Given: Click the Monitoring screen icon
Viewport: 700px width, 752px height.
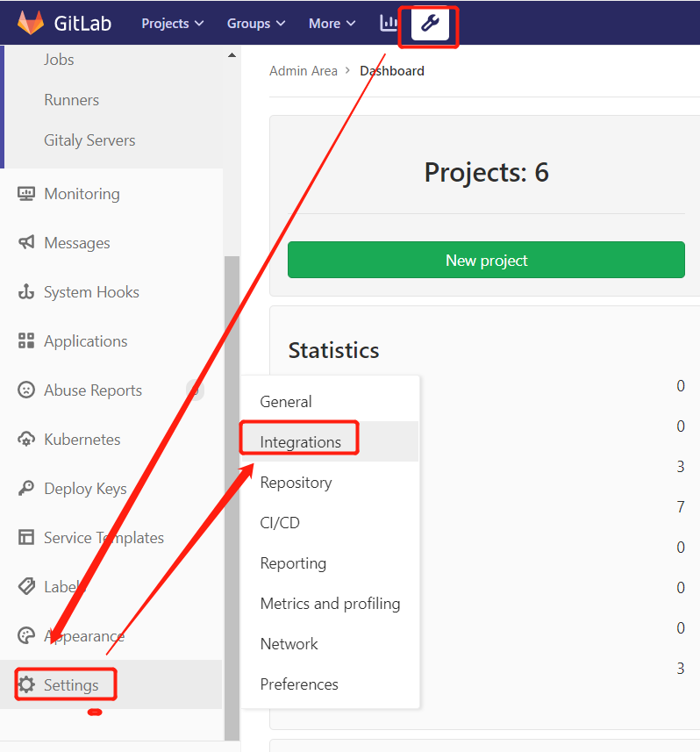Looking at the screenshot, I should click(26, 194).
